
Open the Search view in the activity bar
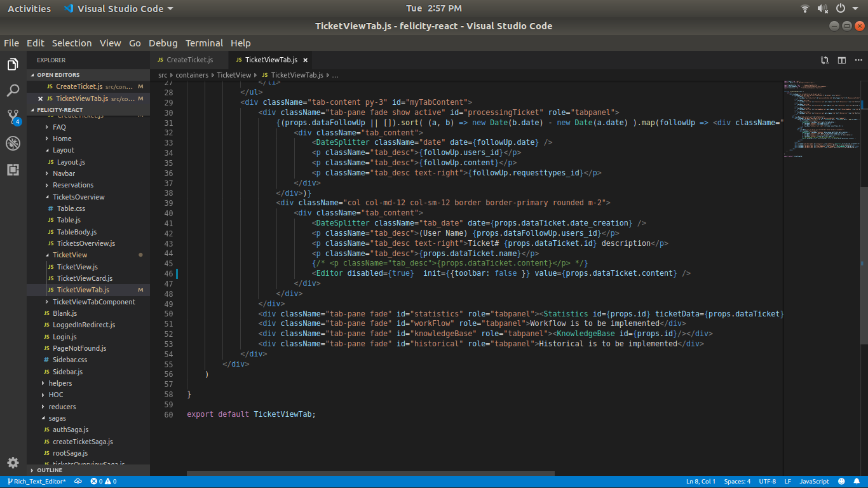(13, 90)
